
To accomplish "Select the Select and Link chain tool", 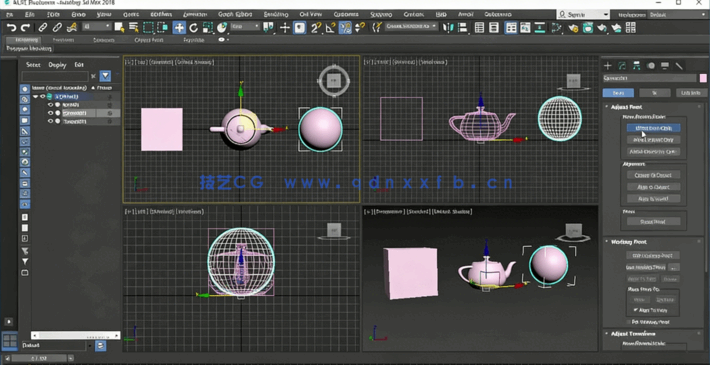I will (x=43, y=28).
